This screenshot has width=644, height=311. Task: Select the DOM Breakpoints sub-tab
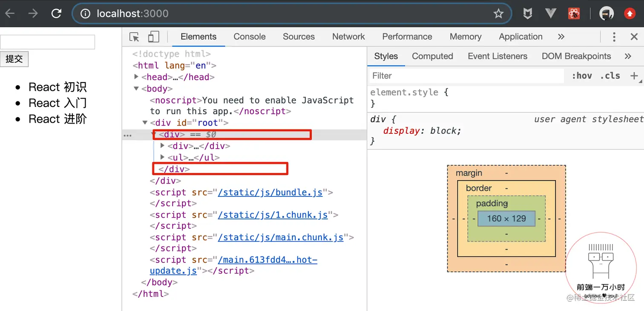pos(576,56)
